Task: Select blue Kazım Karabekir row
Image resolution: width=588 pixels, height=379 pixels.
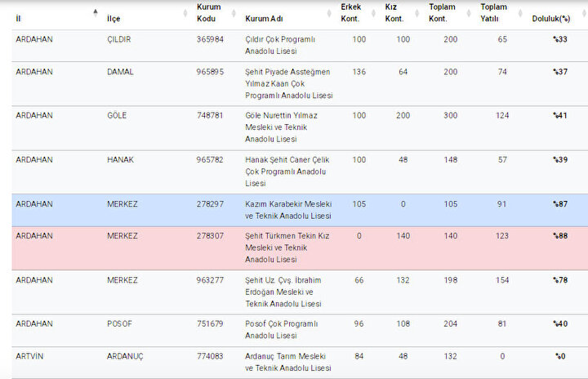Action: [300, 210]
